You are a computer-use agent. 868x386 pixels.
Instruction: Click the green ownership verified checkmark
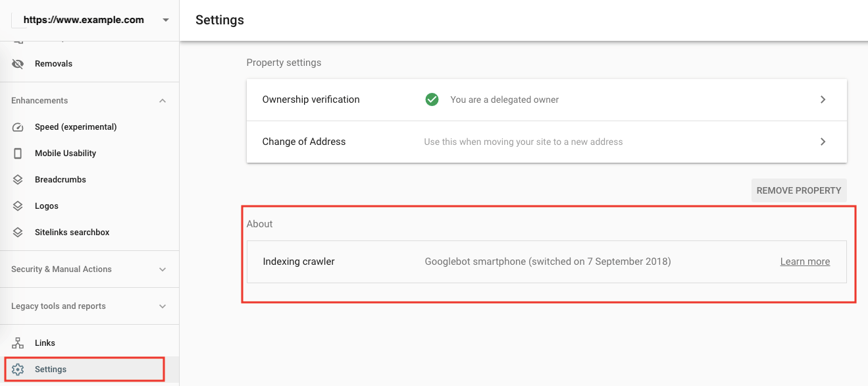click(x=432, y=99)
